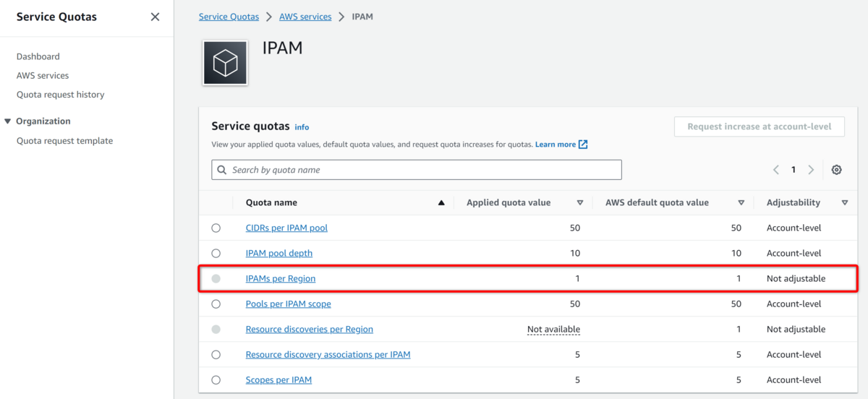Viewport: 868px width, 399px height.
Task: Open the IPAMs per Region quota link
Action: point(281,279)
